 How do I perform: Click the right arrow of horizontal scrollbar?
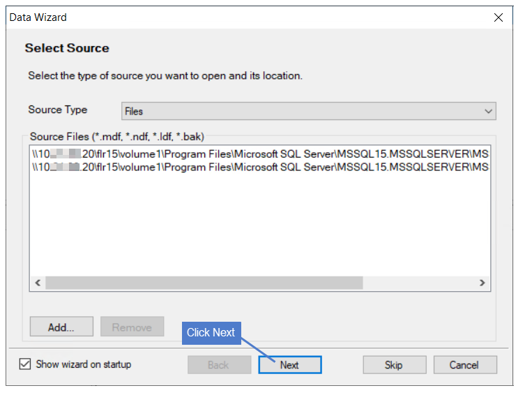[482, 283]
